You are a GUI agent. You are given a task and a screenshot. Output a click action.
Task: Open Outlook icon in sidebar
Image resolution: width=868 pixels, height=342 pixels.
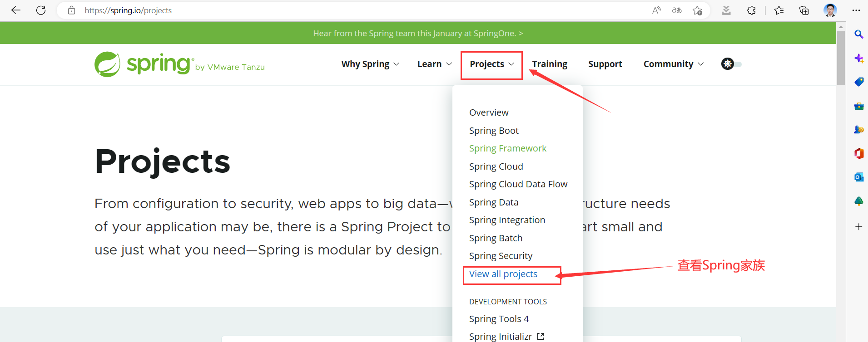click(858, 177)
